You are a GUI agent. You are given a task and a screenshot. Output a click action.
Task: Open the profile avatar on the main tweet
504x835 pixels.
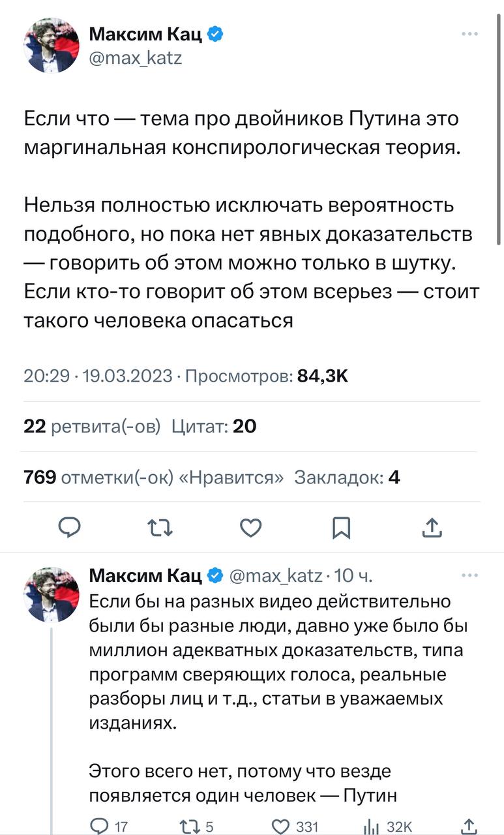tap(52, 45)
